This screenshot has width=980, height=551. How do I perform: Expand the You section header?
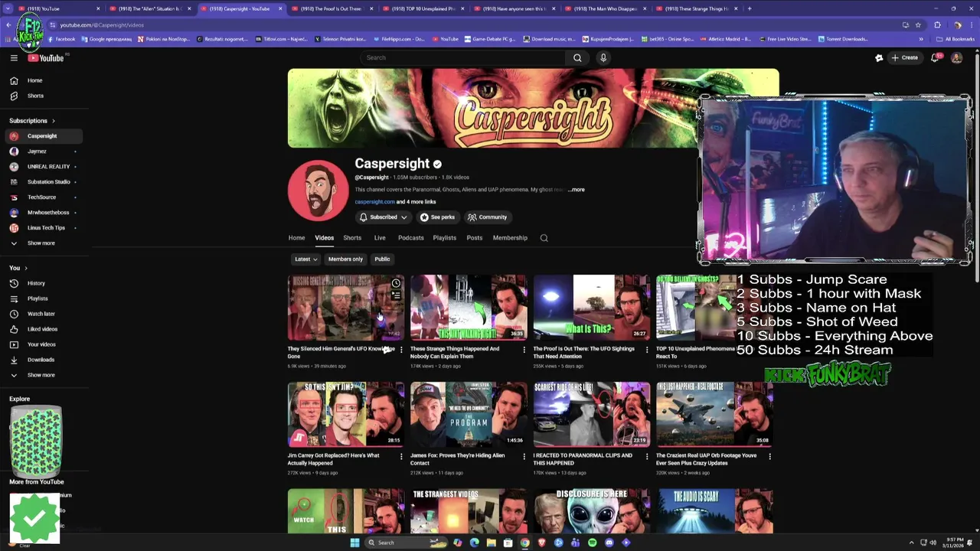click(x=18, y=268)
